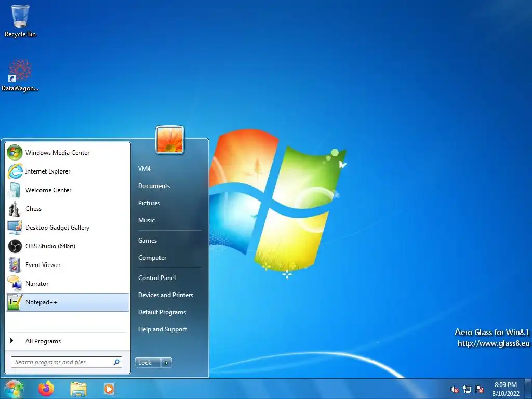
Task: Open Music from Start menu
Action: click(x=146, y=220)
